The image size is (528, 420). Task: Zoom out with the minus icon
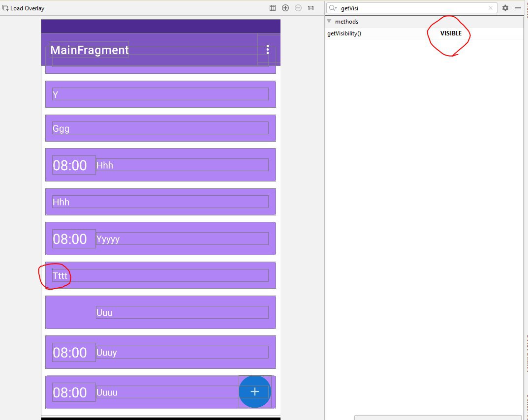pyautogui.click(x=298, y=8)
